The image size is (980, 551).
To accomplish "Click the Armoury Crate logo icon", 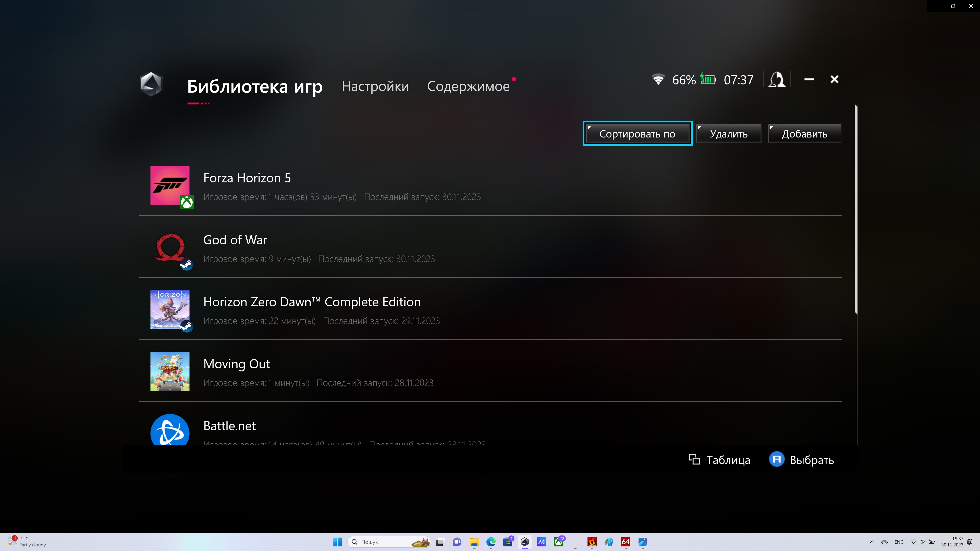I will pyautogui.click(x=151, y=84).
